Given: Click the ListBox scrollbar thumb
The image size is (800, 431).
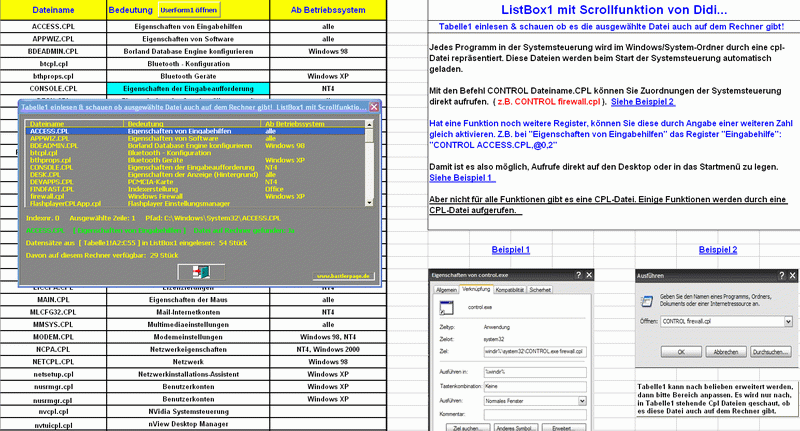Looking at the screenshot, I should click(x=369, y=135).
